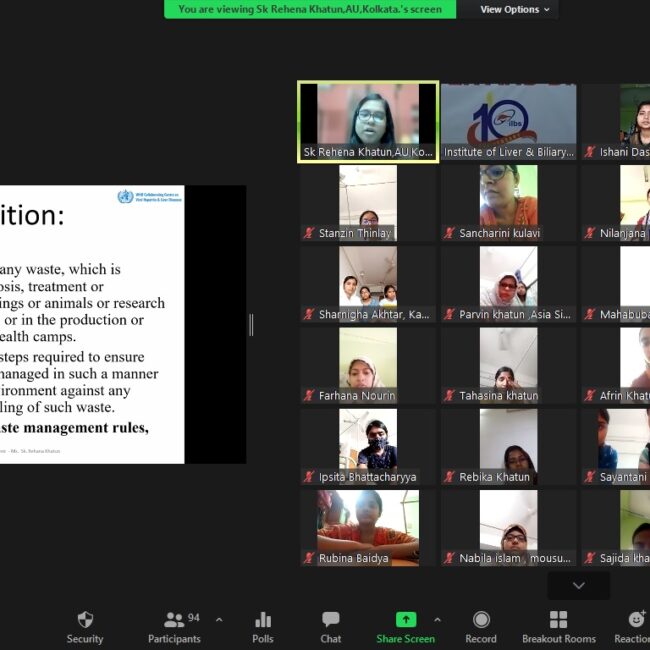
Task: Click muted mic icon on Farhana Nourin
Action: click(x=310, y=396)
